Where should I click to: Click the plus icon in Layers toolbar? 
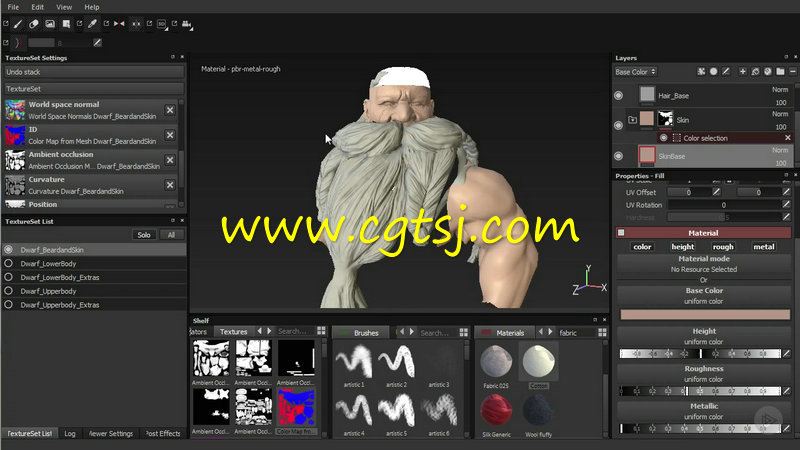point(743,72)
